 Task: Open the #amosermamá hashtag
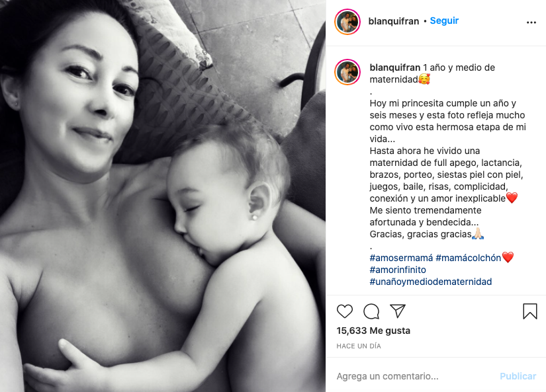[x=401, y=258]
